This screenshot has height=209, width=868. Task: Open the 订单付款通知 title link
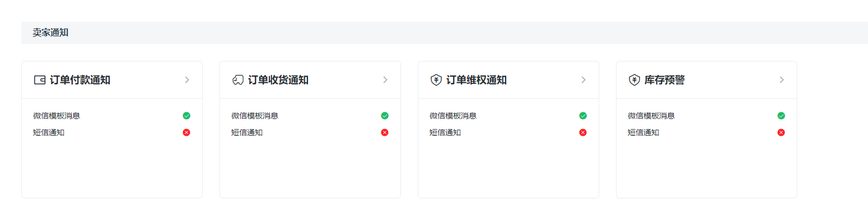click(80, 80)
